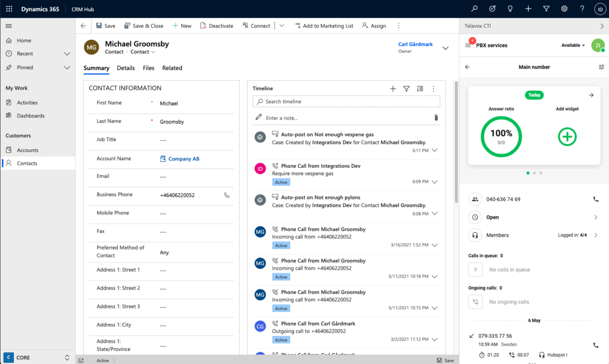
Task: Open the Related tab
Action: click(172, 68)
